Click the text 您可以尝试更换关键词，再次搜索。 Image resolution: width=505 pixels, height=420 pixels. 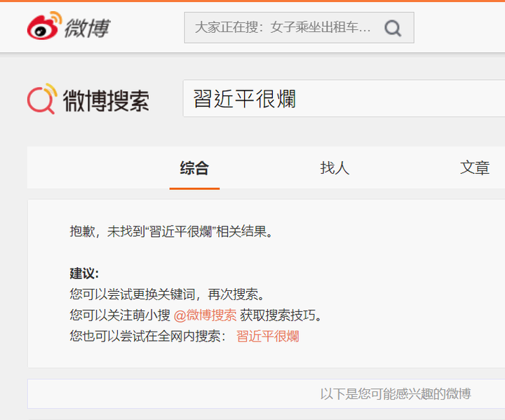point(168,294)
